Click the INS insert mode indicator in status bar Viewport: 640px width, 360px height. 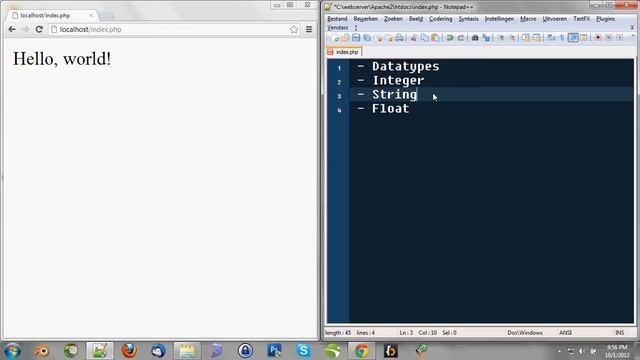(620, 333)
